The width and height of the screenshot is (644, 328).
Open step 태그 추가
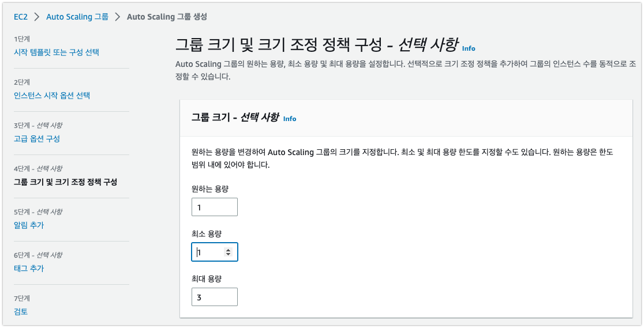29,269
